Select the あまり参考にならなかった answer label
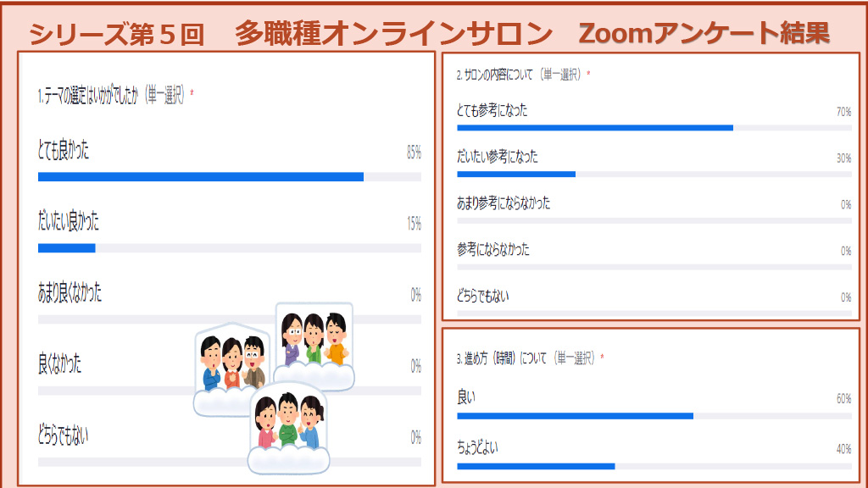 tap(504, 203)
